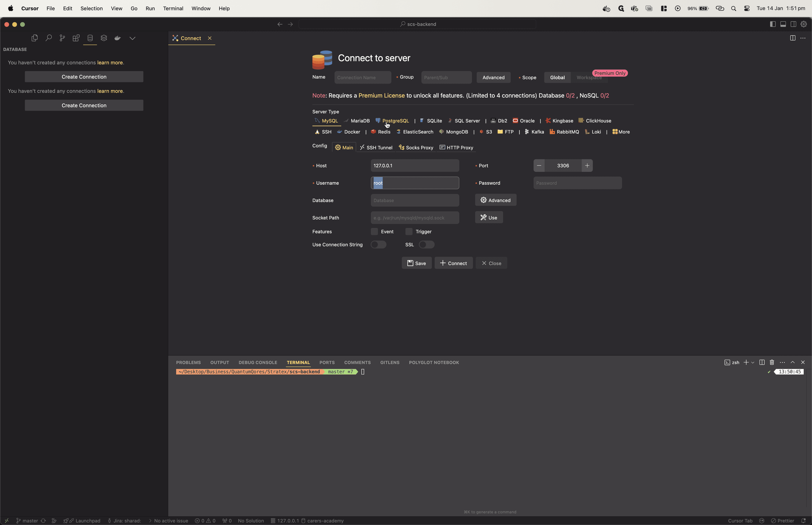Enable the Use Connection String switch
Image resolution: width=812 pixels, height=525 pixels.
(379, 245)
